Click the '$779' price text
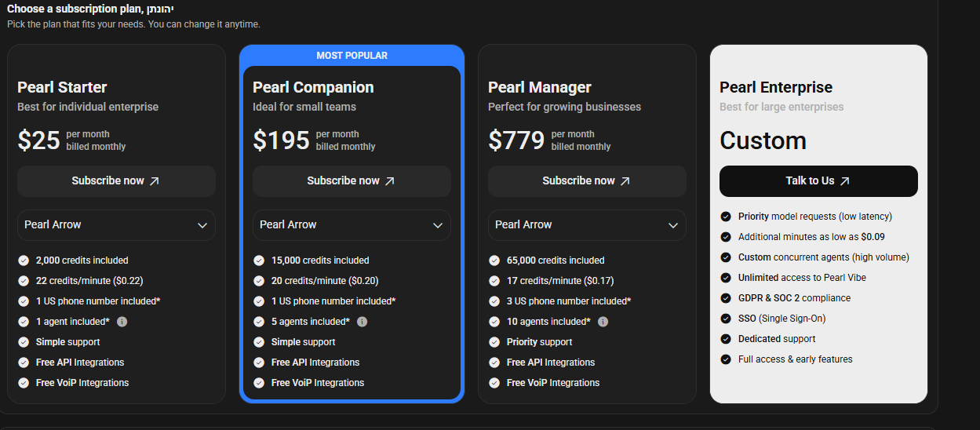 tap(516, 140)
